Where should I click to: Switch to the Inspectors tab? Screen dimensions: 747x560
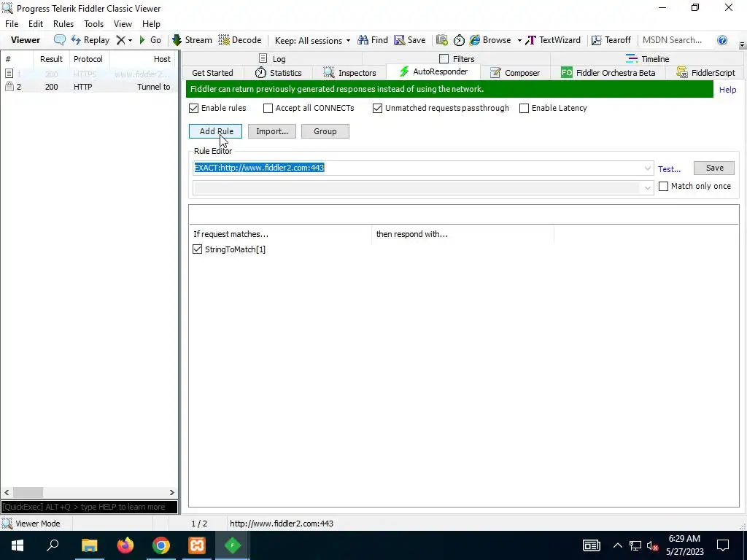[x=349, y=73]
